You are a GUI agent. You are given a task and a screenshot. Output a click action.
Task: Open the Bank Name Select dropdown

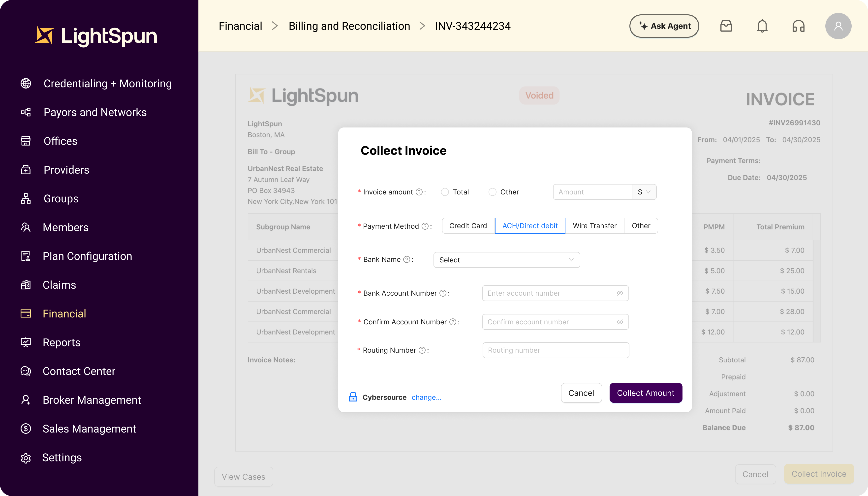[507, 260]
